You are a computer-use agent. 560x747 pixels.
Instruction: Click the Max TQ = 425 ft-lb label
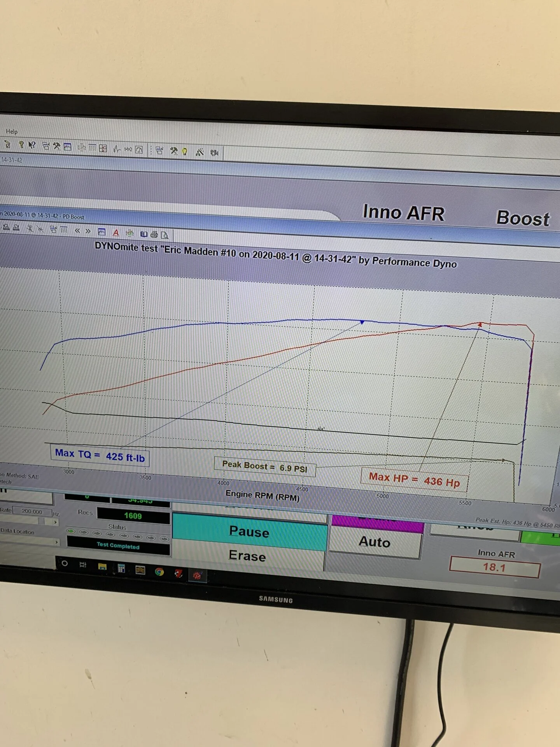[x=100, y=455]
